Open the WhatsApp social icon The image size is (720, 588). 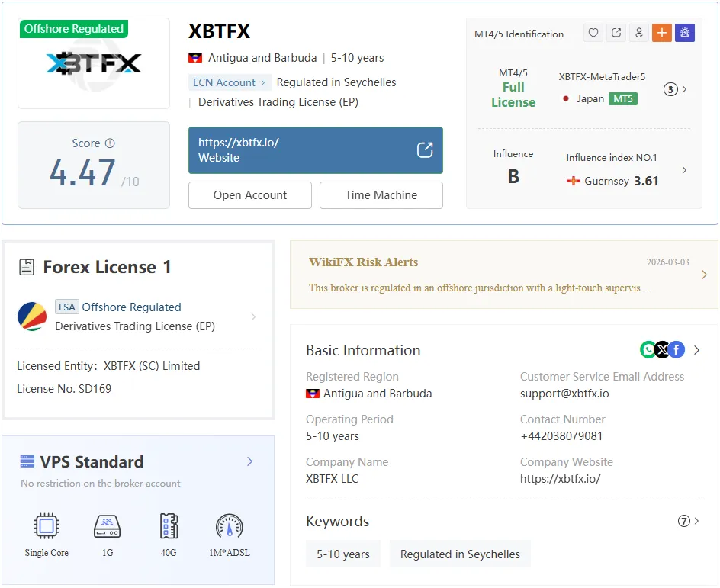coord(648,350)
